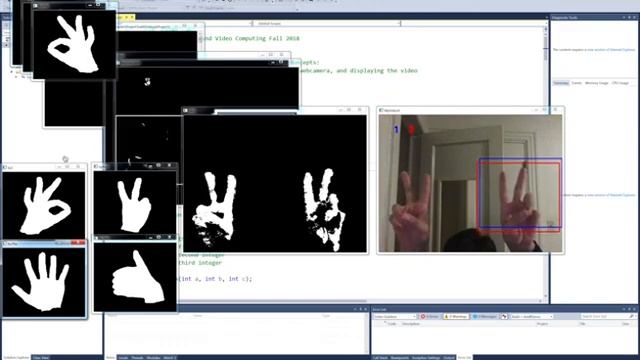640x360 pixels.
Task: Click the editor vertical scrollbar
Action: (546, 163)
